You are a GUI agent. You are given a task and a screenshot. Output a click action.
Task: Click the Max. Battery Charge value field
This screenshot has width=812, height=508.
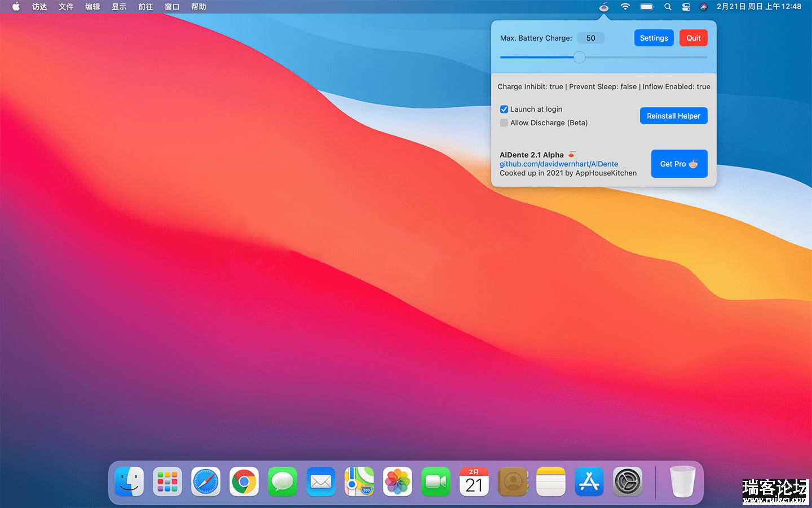pyautogui.click(x=591, y=38)
